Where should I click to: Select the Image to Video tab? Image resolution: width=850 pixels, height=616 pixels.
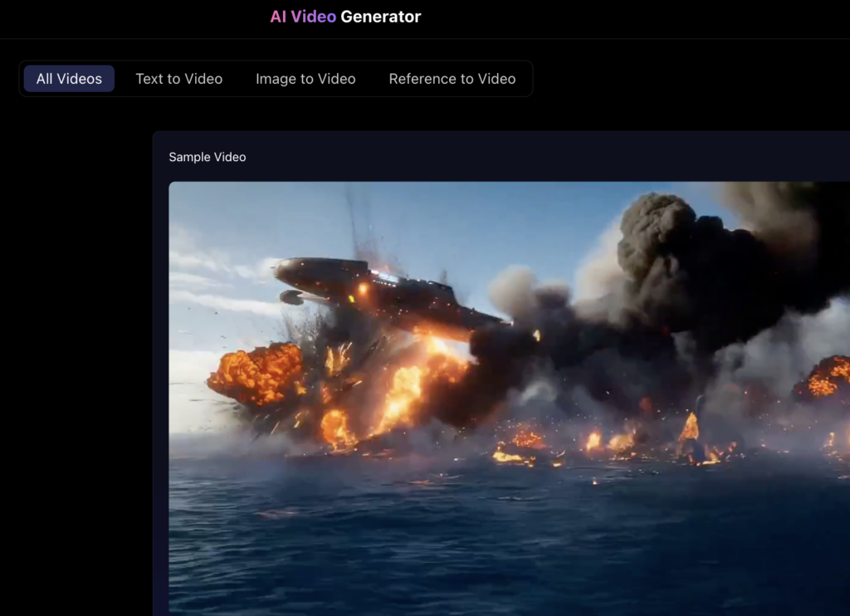(x=305, y=79)
